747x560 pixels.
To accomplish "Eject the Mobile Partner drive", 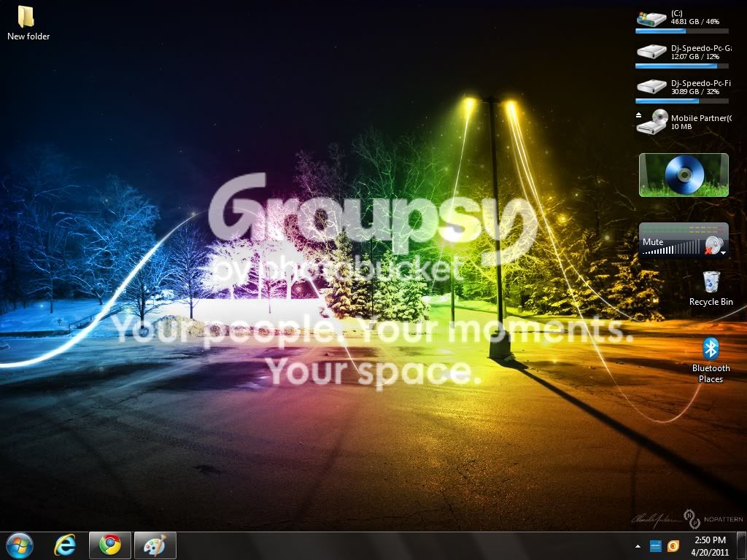I will (x=639, y=114).
